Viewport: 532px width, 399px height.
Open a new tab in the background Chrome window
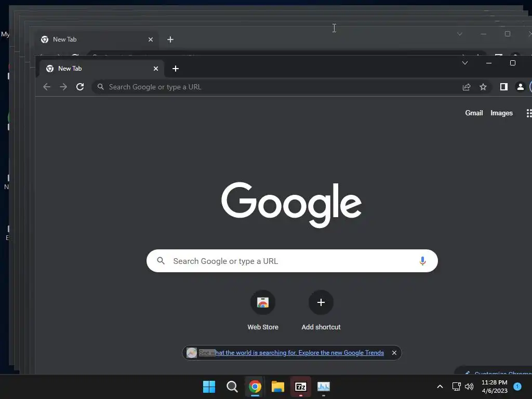pyautogui.click(x=170, y=39)
